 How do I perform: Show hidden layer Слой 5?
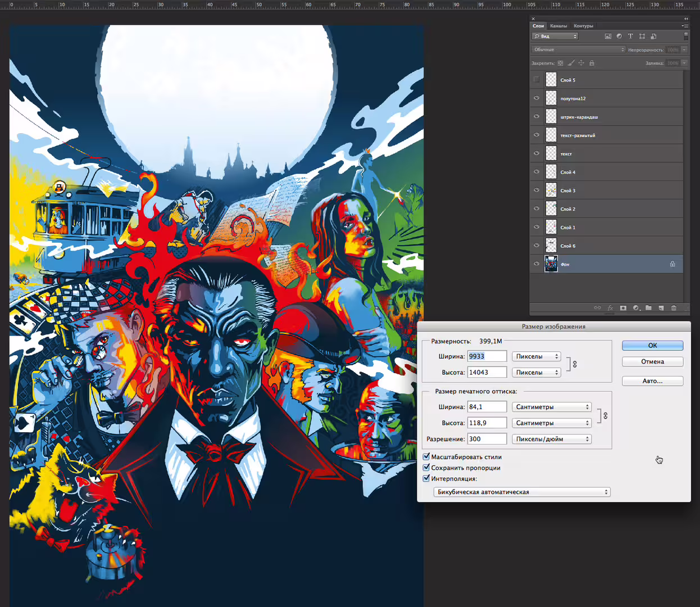(537, 79)
